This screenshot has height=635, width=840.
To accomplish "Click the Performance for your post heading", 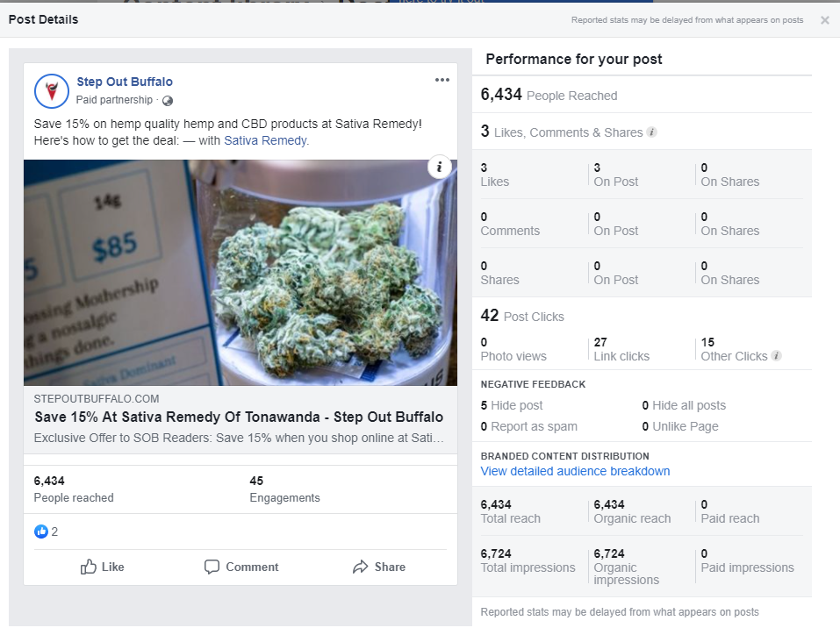I will click(574, 59).
